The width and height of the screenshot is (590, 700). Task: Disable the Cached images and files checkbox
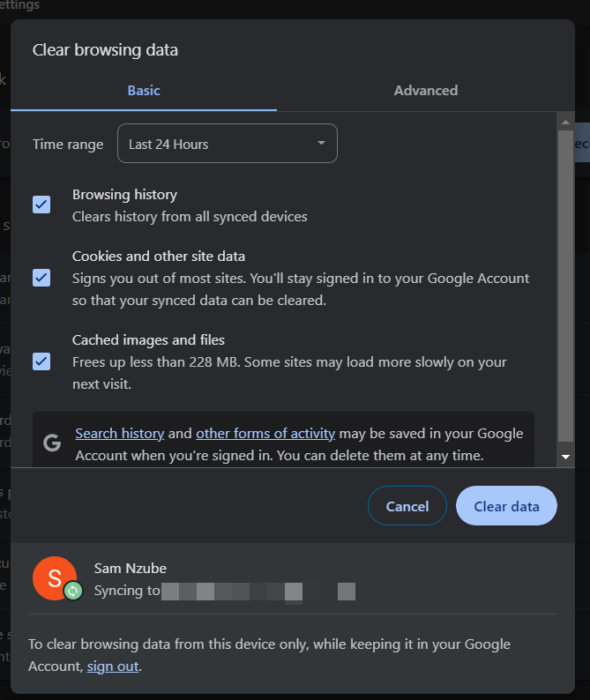point(41,361)
